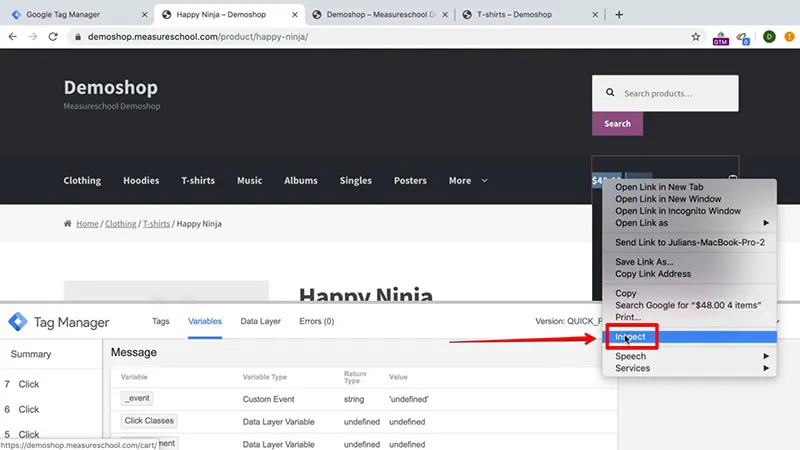Click the T-shirts breadcrumb link
Viewport: 800px width, 450px height.
[x=156, y=223]
